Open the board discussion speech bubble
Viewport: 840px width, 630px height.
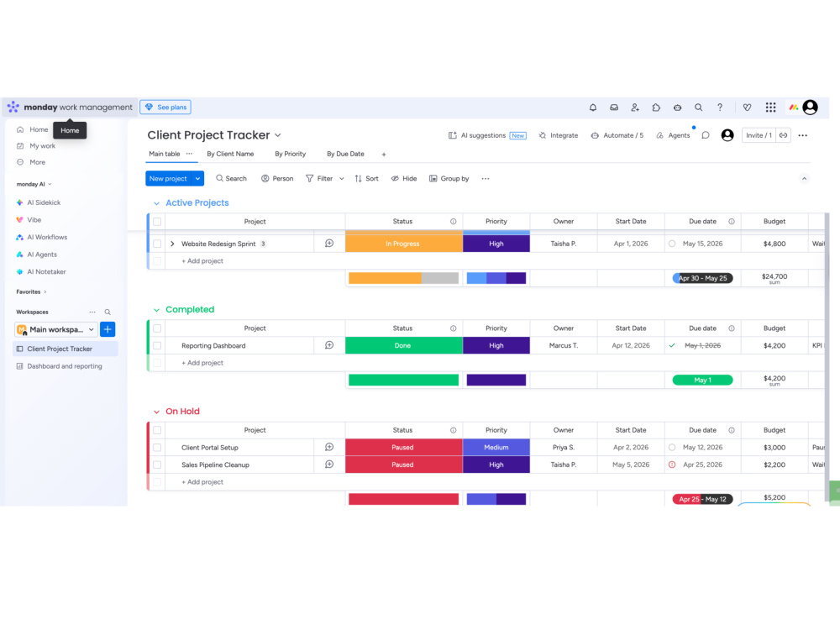click(x=706, y=135)
